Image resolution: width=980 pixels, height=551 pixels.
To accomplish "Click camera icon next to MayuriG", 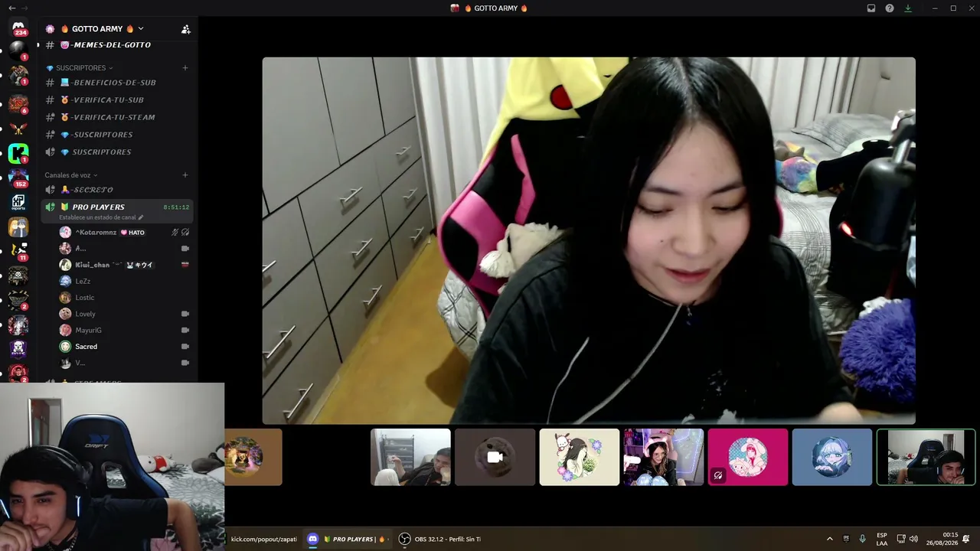I will click(185, 330).
